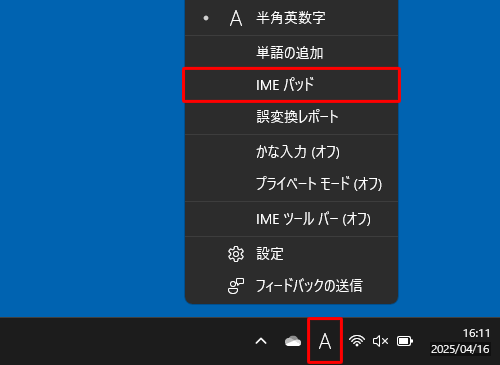Toggle プライベート モード (オフ)

click(291, 184)
